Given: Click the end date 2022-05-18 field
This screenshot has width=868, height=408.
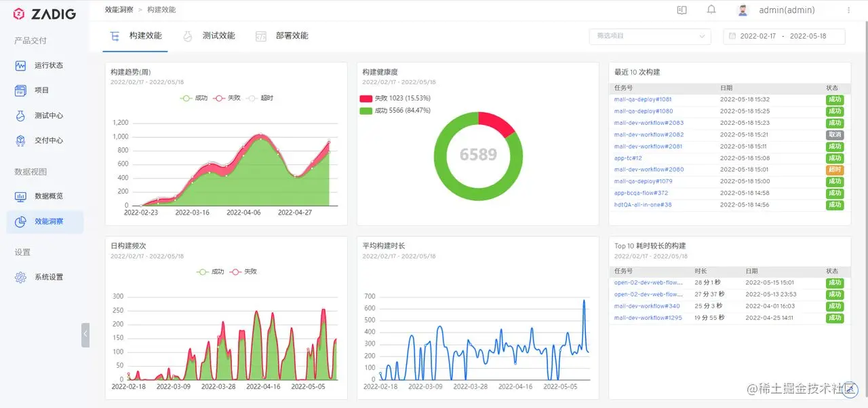Looking at the screenshot, I should point(808,36).
